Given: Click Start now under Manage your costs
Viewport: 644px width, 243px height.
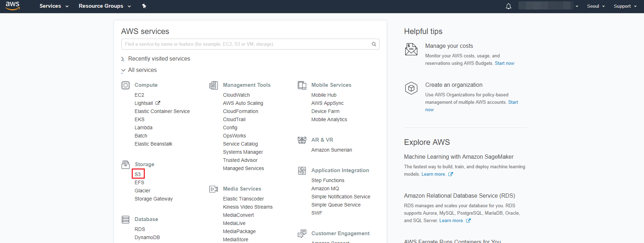Looking at the screenshot, I should tap(504, 63).
